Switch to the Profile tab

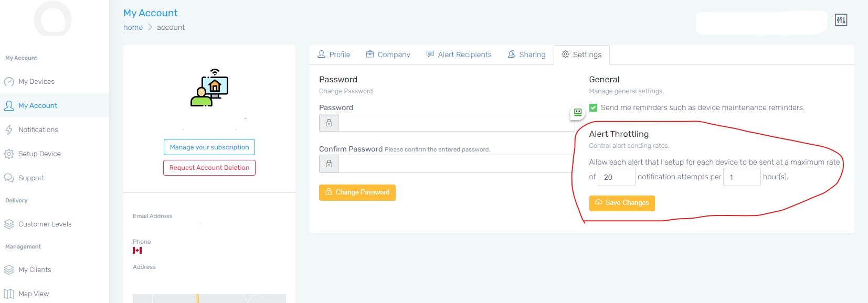click(334, 55)
